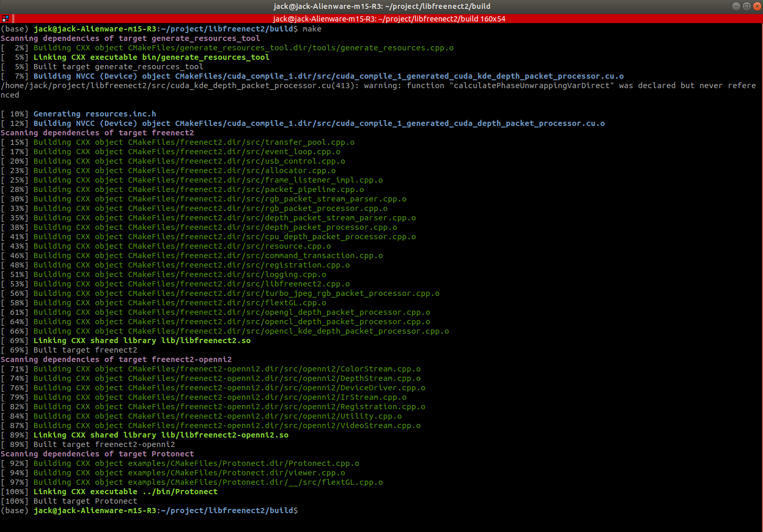Click the opencl_kde_depth_packet_processor.cpp.o build line
763x532 pixels.
pos(225,331)
